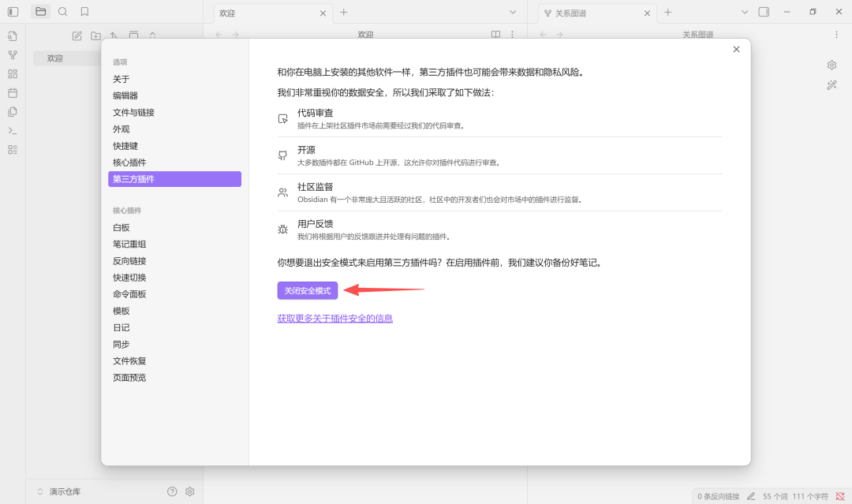Open tab list dropdown in right pane
This screenshot has height=504, width=852.
click(745, 12)
